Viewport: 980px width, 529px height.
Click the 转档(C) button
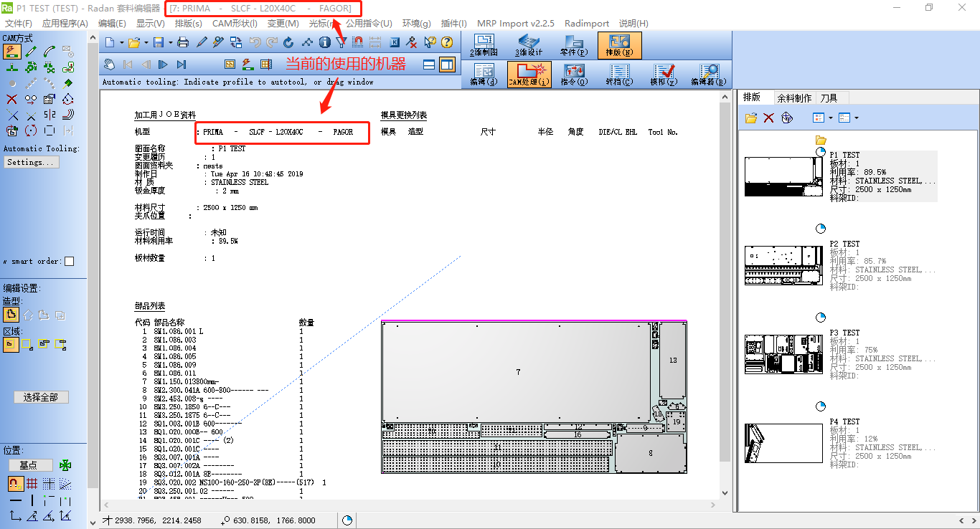point(618,75)
